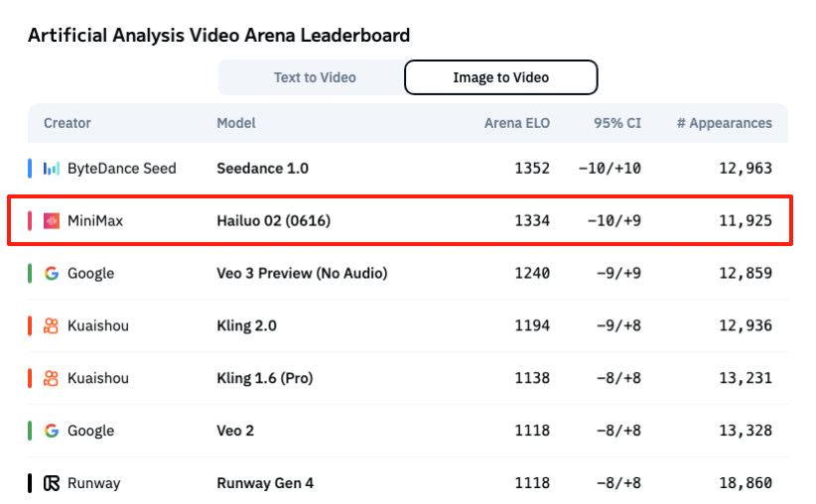The height and width of the screenshot is (504, 816).
Task: Click the ByteDance Seed logo icon
Action: point(51,169)
